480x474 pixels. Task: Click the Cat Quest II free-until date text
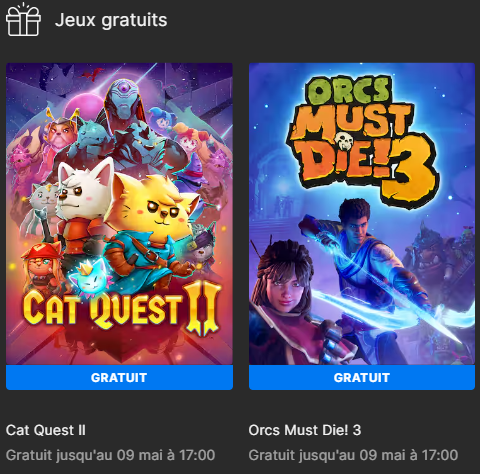pos(110,455)
